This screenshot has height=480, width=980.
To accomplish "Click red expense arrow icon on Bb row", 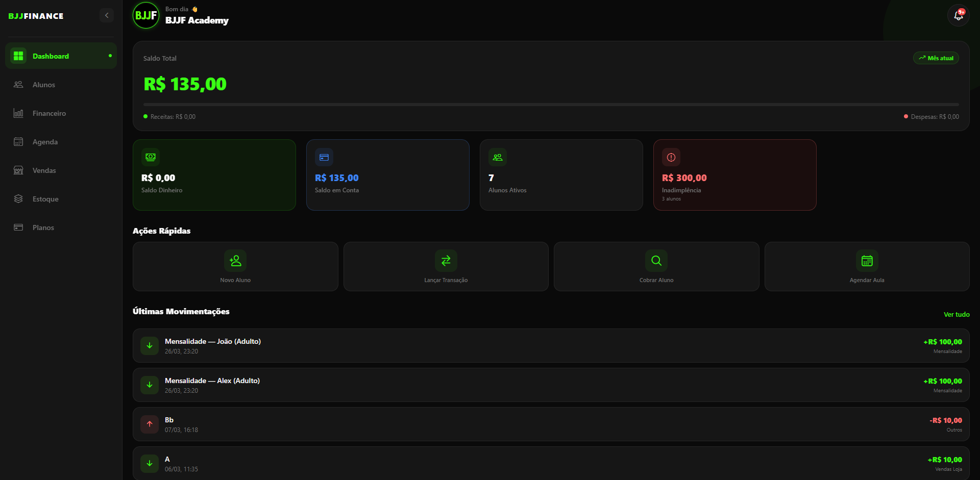I will 150,424.
